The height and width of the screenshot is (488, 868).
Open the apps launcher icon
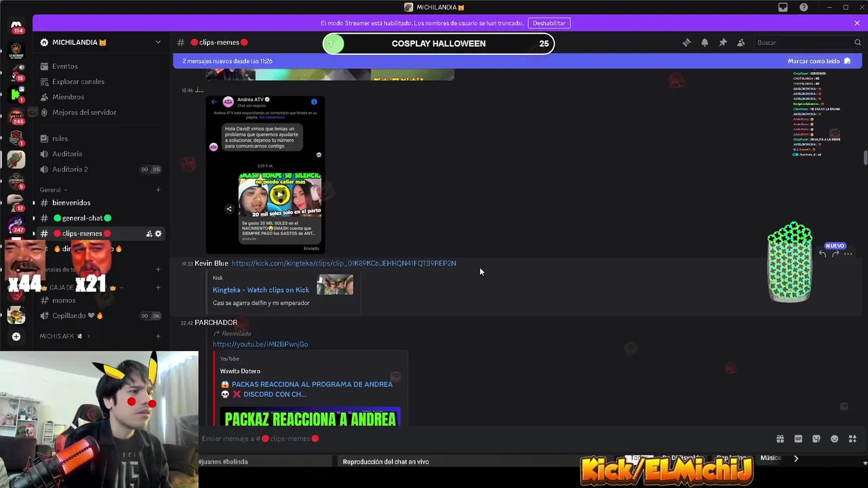(853, 439)
